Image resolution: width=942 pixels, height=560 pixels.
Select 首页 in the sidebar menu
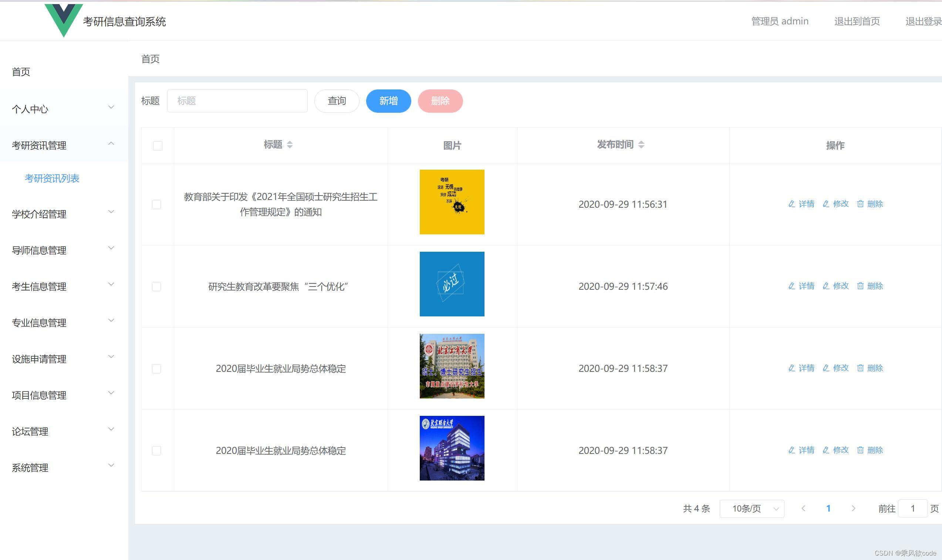pos(21,72)
